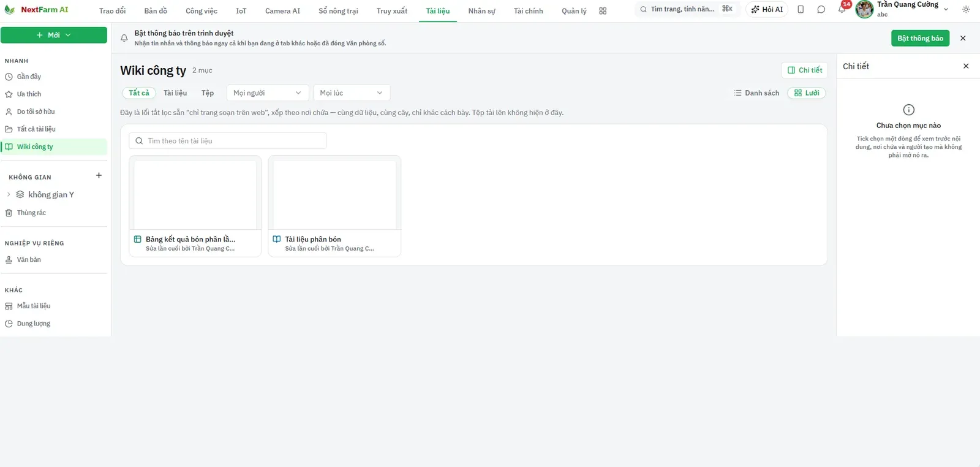This screenshot has width=980, height=467.
Task: Select the Tệp filter chip
Action: click(x=208, y=93)
